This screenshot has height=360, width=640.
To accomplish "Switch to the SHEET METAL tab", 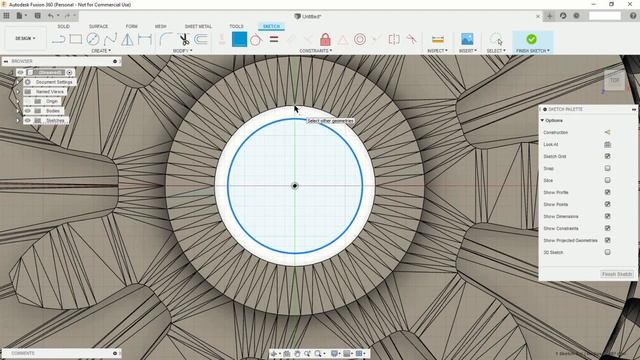I will click(x=198, y=26).
